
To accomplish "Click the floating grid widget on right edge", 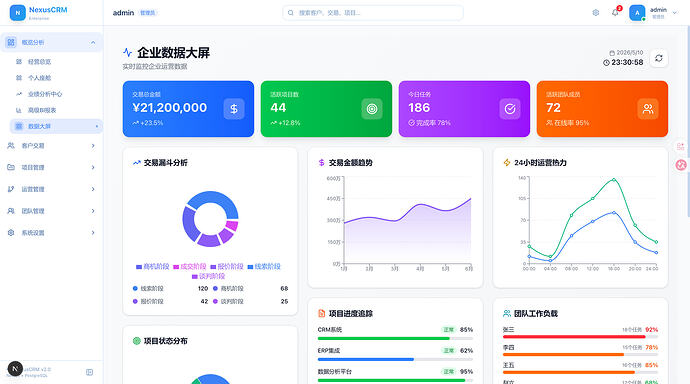I will tap(681, 146).
